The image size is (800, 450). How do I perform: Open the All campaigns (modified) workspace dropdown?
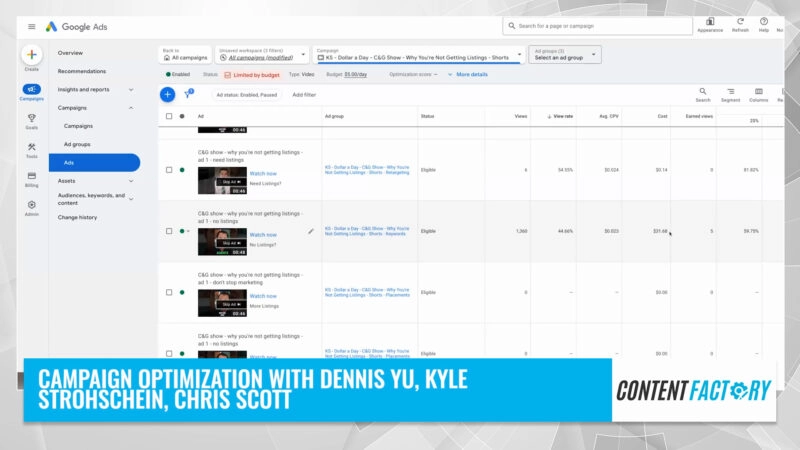[x=262, y=55]
